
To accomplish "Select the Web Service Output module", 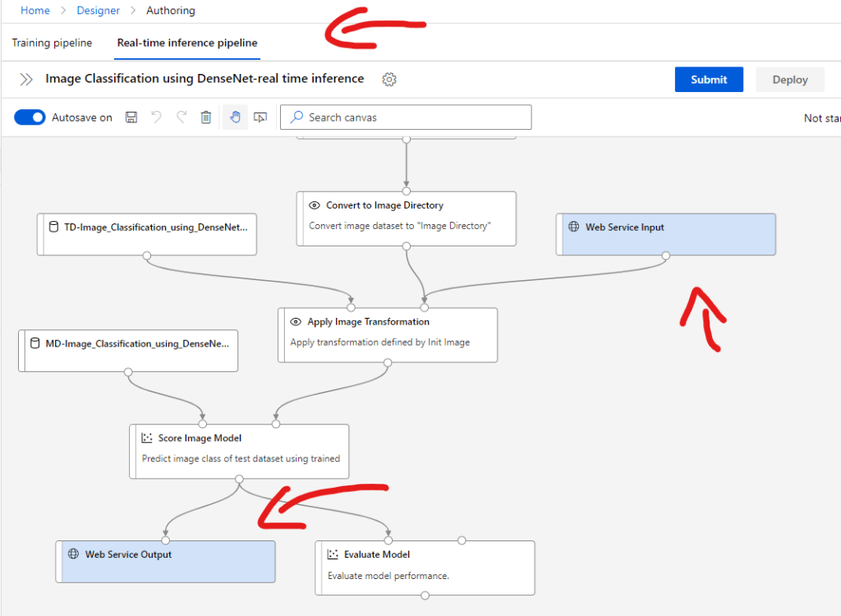I will pyautogui.click(x=164, y=560).
